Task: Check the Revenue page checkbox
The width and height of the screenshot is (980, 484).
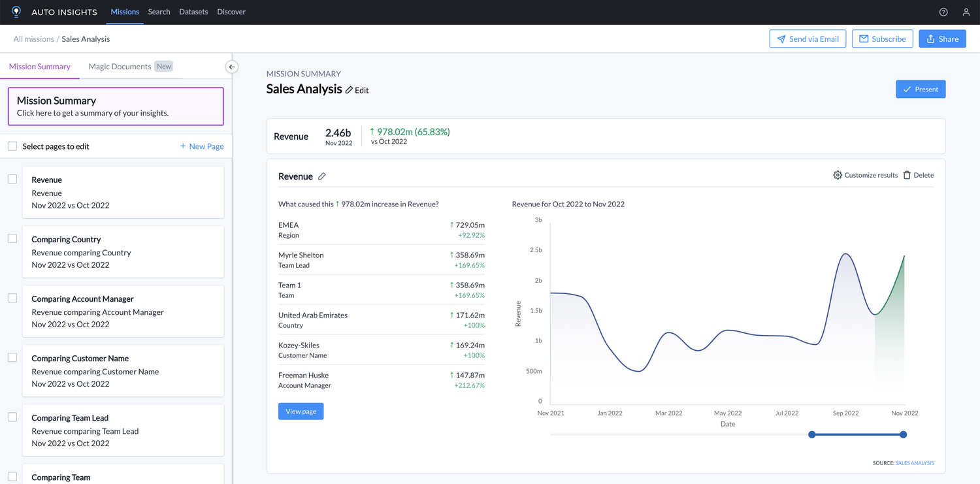Action: pyautogui.click(x=12, y=178)
